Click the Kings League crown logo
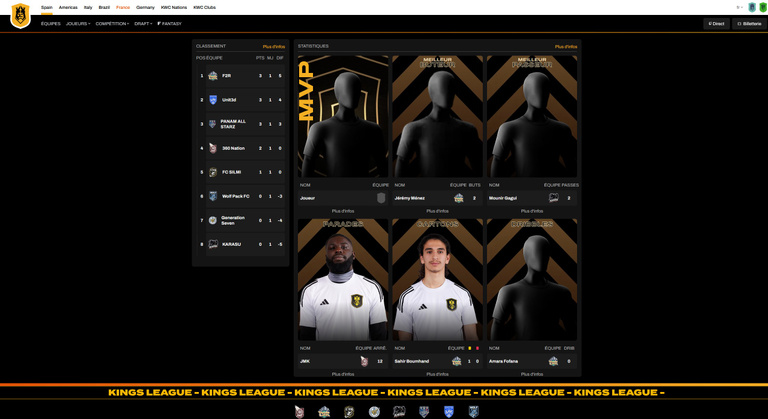The height and width of the screenshot is (419, 768). pos(21,16)
